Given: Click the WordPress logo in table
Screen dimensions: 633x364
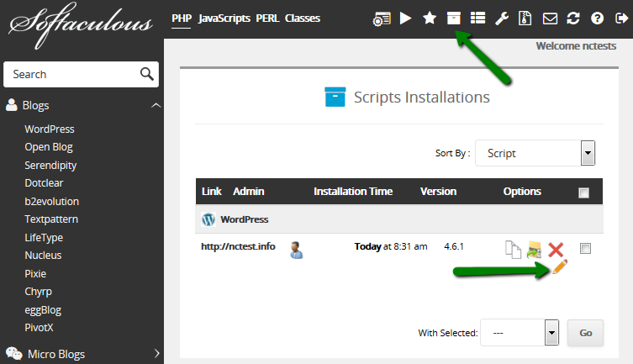Looking at the screenshot, I should click(208, 219).
